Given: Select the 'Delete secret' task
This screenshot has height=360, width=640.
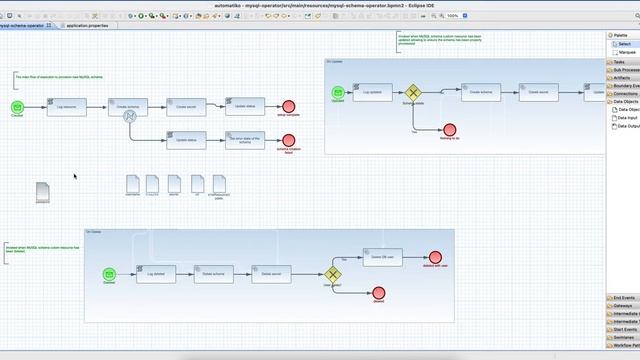Looking at the screenshot, I should pos(271,274).
